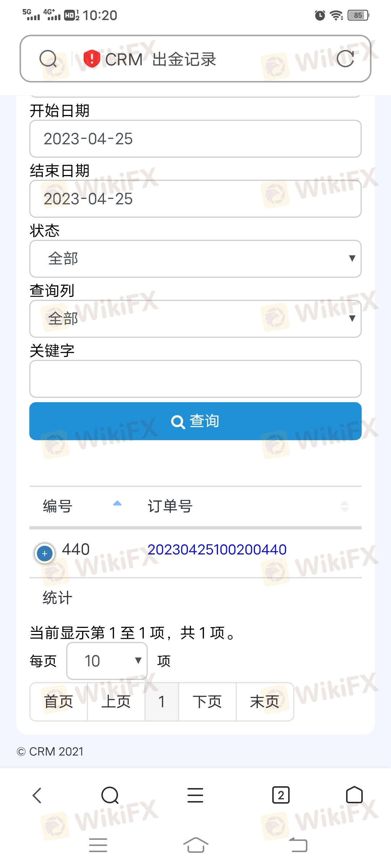Reload the page with refresh icon
The width and height of the screenshot is (391, 868).
(345, 59)
